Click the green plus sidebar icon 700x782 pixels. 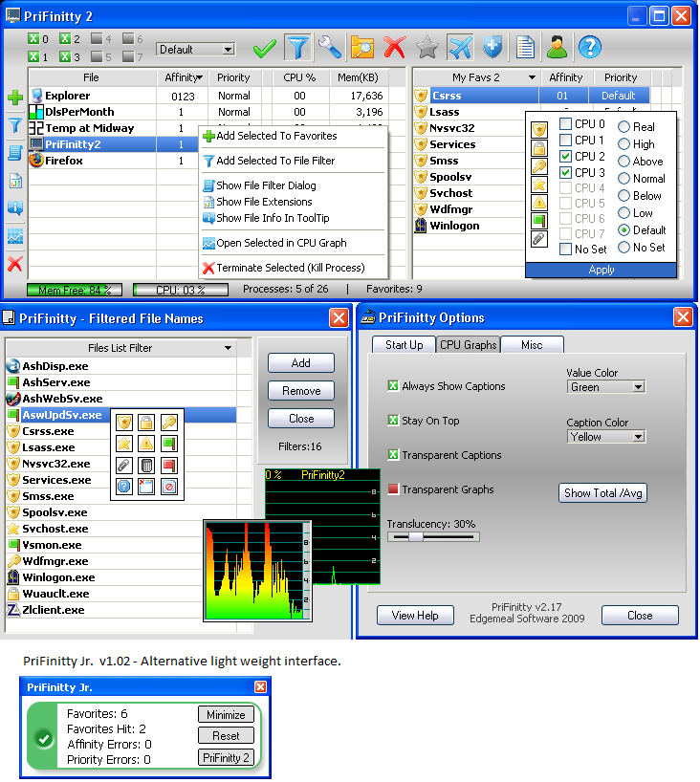coord(14,98)
